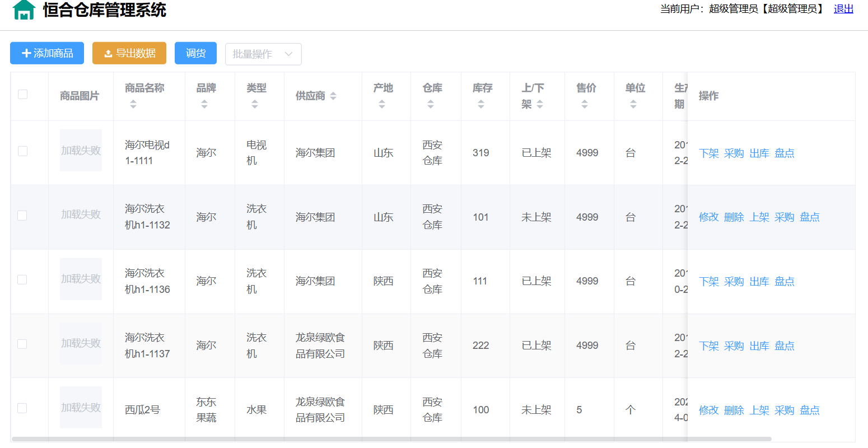Check the 海尔洗衣机h1-1137 row checkbox
The height and width of the screenshot is (448, 868).
22,344
